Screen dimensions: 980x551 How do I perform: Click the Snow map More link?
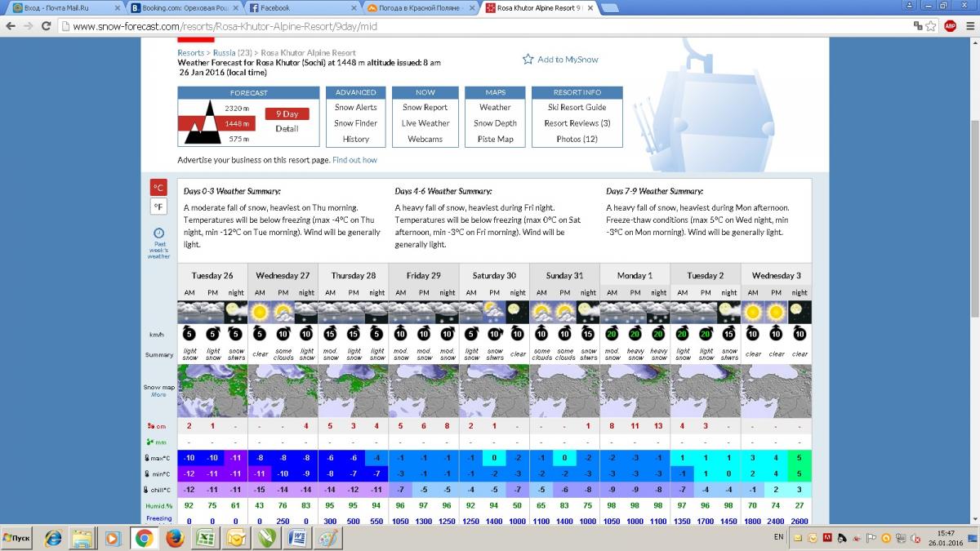[x=158, y=395]
